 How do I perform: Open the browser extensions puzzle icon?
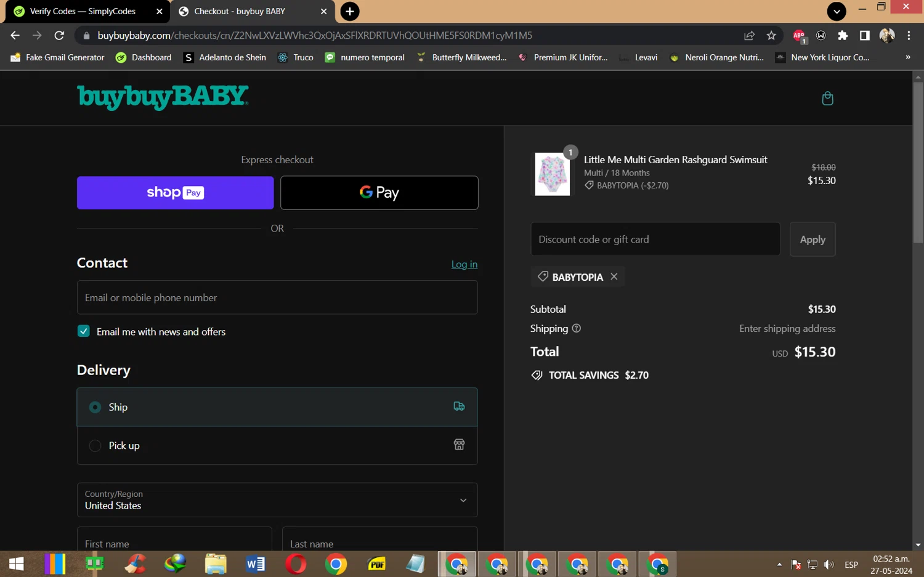click(x=843, y=36)
